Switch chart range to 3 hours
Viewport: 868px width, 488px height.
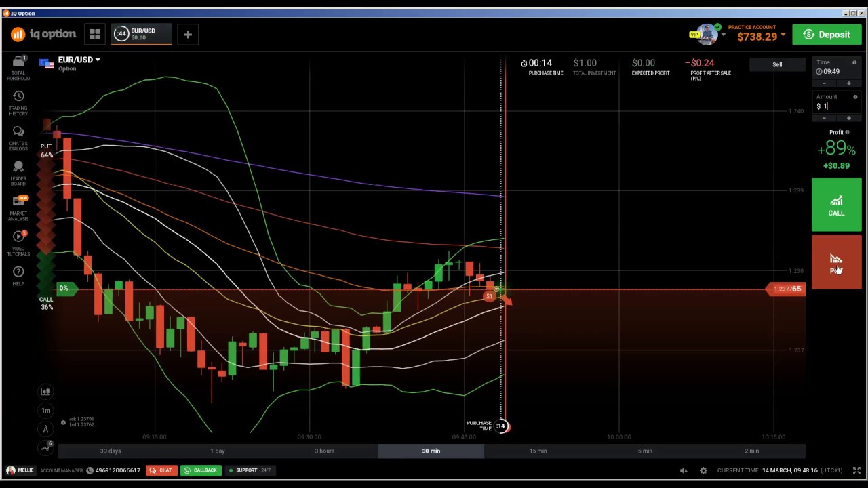[x=324, y=451]
